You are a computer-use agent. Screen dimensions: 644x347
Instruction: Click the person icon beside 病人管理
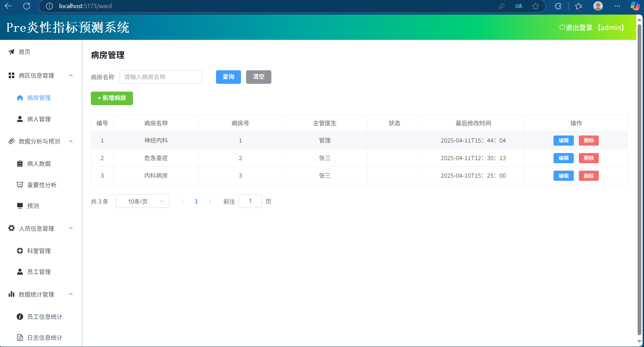pyautogui.click(x=20, y=119)
